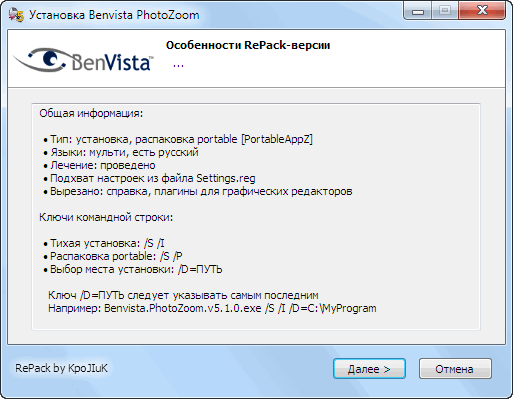The width and height of the screenshot is (513, 399).
Task: Click the BenVista eye logo
Action: [x=83, y=60]
